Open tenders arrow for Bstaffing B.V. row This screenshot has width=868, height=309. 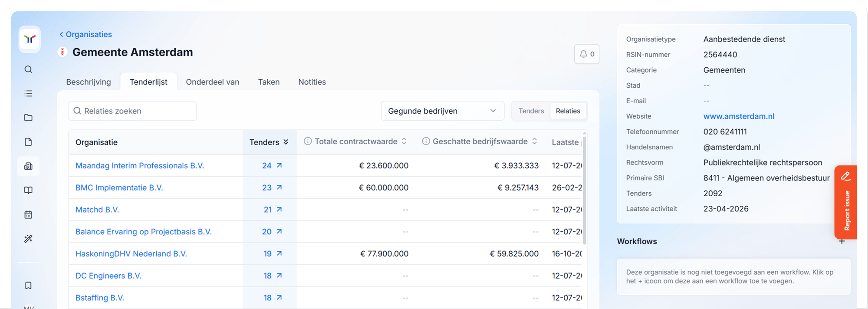coord(279,298)
